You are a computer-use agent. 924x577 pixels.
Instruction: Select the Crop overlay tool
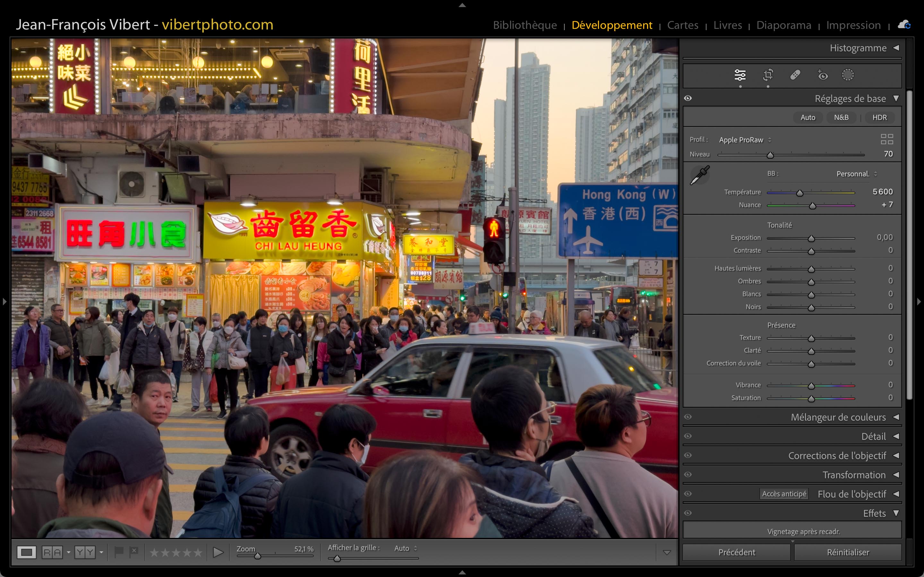click(768, 75)
